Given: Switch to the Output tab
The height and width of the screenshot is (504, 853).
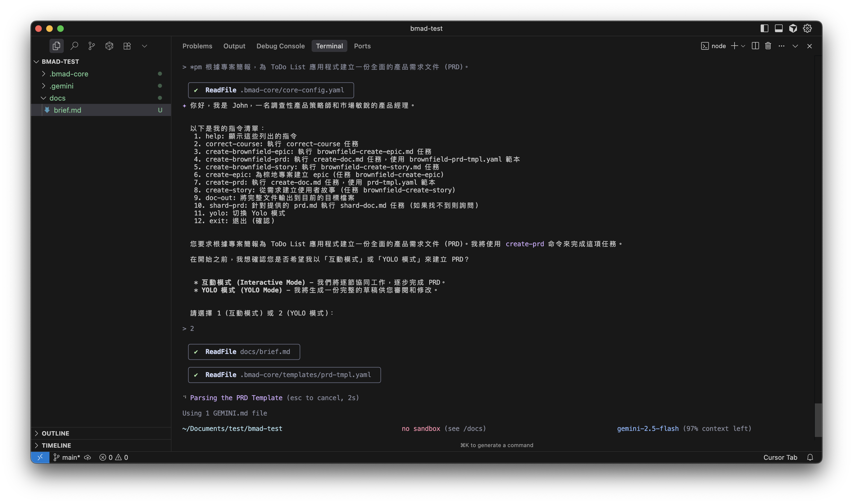Looking at the screenshot, I should [x=234, y=46].
